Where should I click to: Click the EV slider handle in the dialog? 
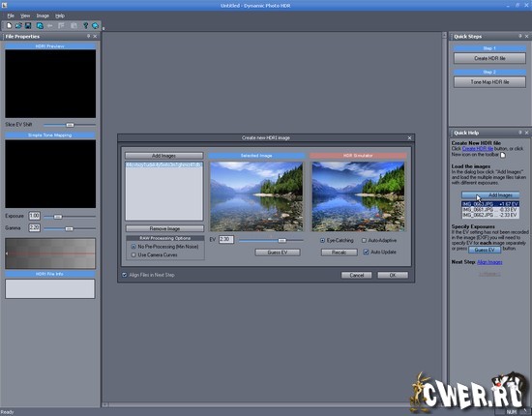tap(281, 240)
